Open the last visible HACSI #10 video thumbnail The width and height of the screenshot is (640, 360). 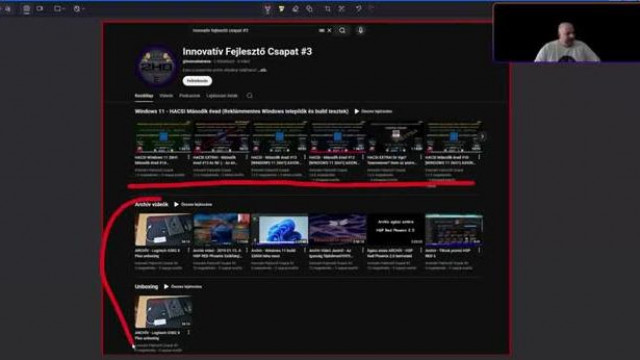tap(453, 136)
